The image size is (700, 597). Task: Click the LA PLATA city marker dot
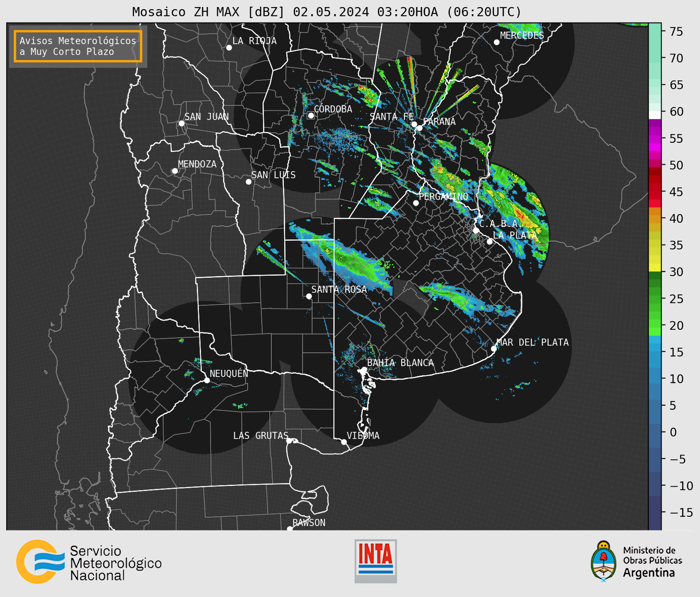tap(490, 242)
